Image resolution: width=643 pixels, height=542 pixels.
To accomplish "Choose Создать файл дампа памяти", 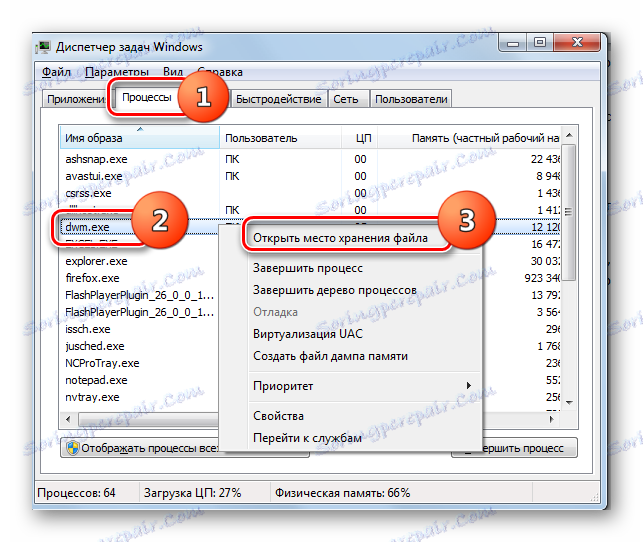I will (330, 356).
